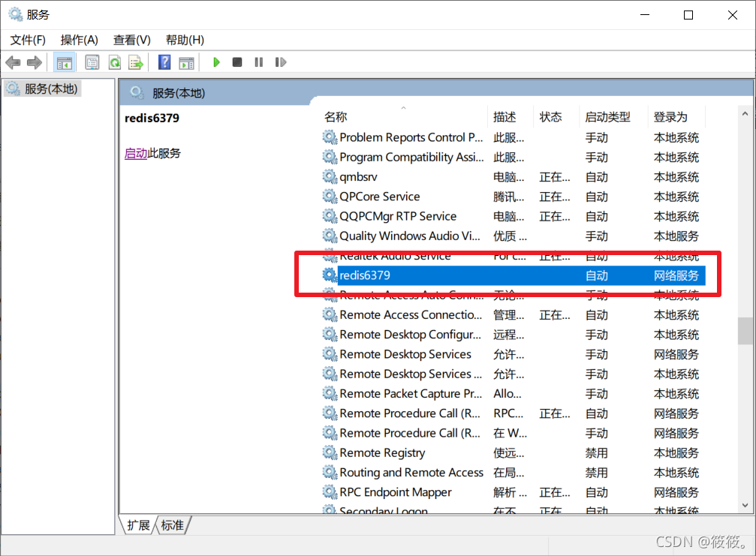Click the Refresh toolbar icon
The height and width of the screenshot is (556, 756).
[x=115, y=62]
